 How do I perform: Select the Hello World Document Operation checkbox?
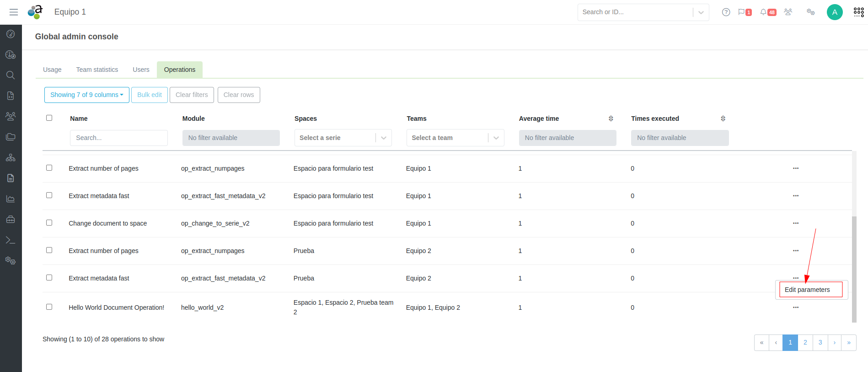pyautogui.click(x=49, y=307)
